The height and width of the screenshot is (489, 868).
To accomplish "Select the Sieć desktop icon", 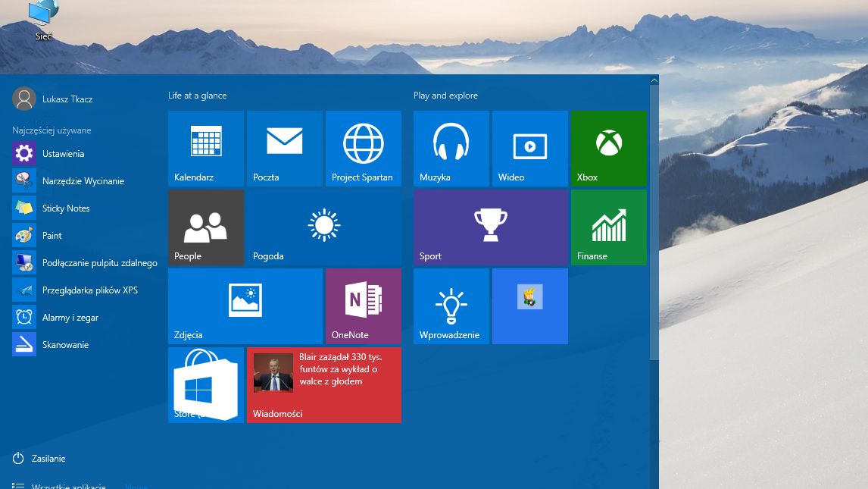I will point(43,20).
